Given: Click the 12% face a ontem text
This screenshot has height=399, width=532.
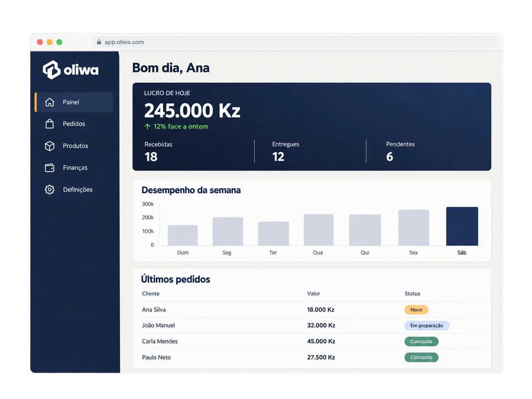Looking at the screenshot, I should point(181,126).
